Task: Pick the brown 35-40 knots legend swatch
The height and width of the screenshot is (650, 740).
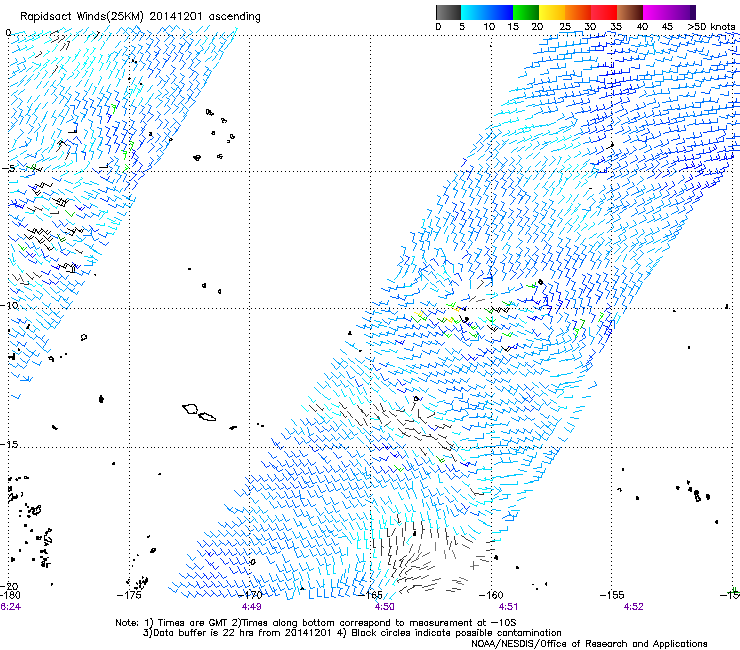Action: tap(630, 12)
